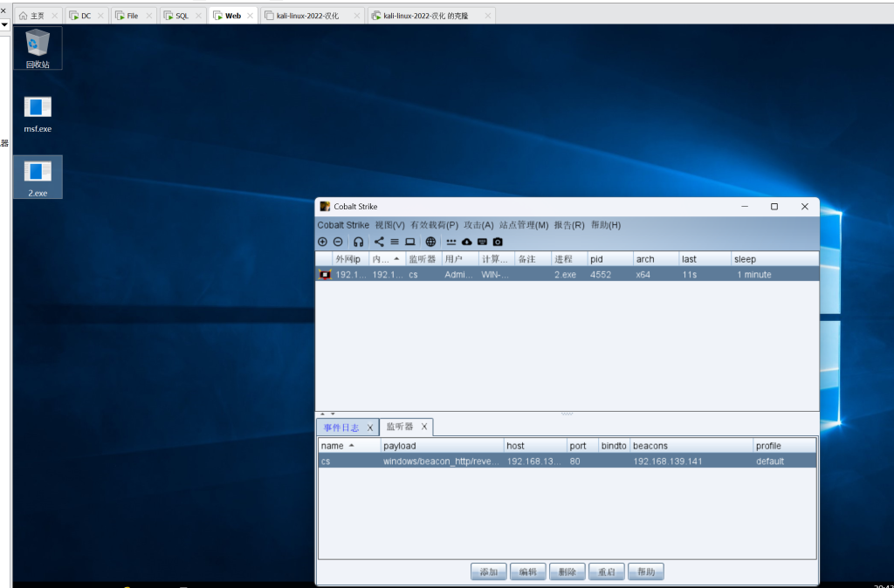894x588 pixels.
Task: Click the screenshots camera toolbar icon
Action: pyautogui.click(x=498, y=242)
